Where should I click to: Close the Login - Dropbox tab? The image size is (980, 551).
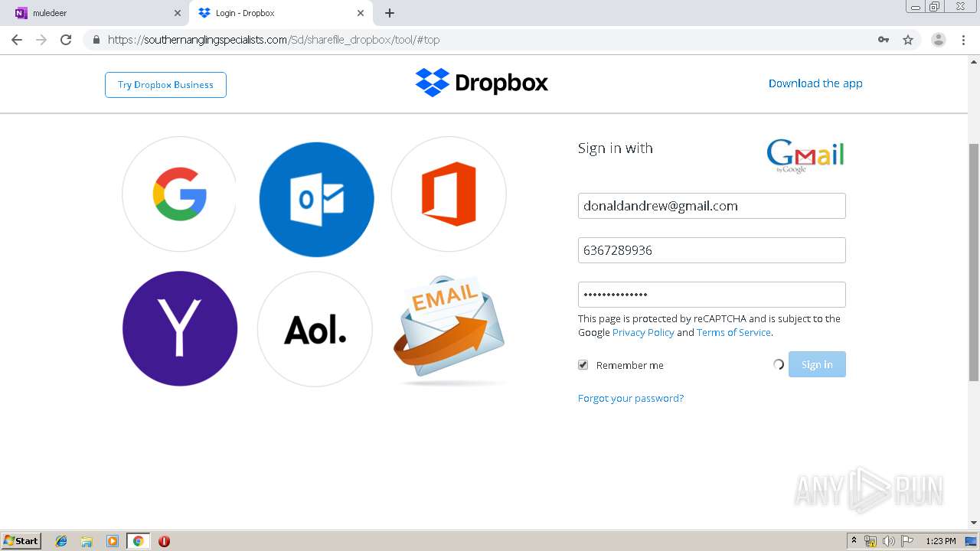click(361, 13)
